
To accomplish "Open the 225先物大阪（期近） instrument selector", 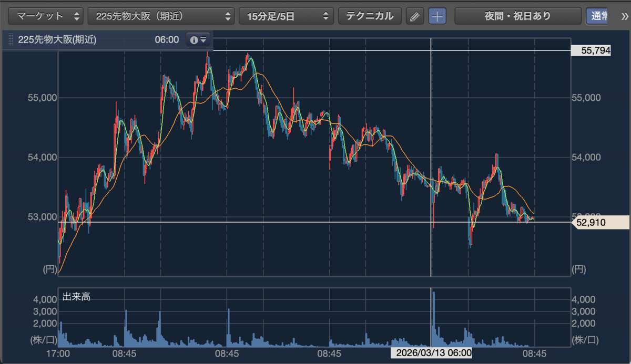I will pos(161,16).
